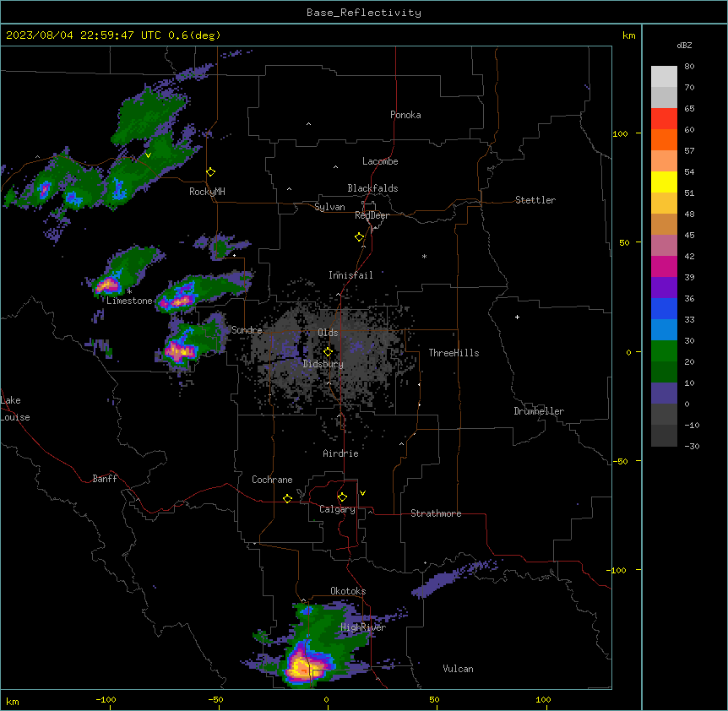This screenshot has height=711, width=728.
Task: Pick the yellow 51-54 dBZ legend swatch
Action: (664, 182)
